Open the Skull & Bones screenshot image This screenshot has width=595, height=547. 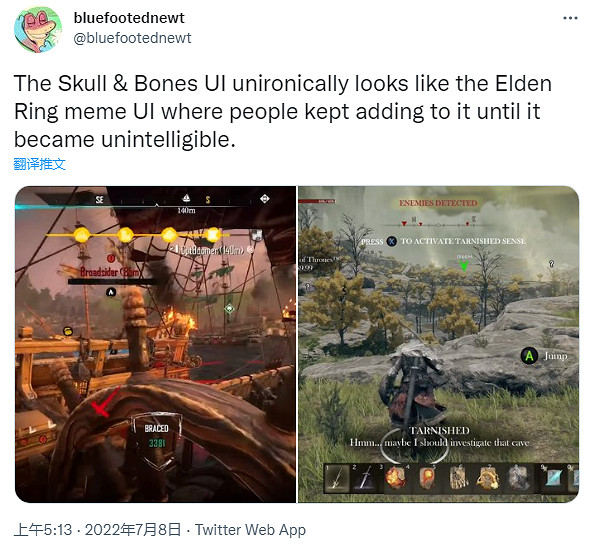[x=155, y=344]
